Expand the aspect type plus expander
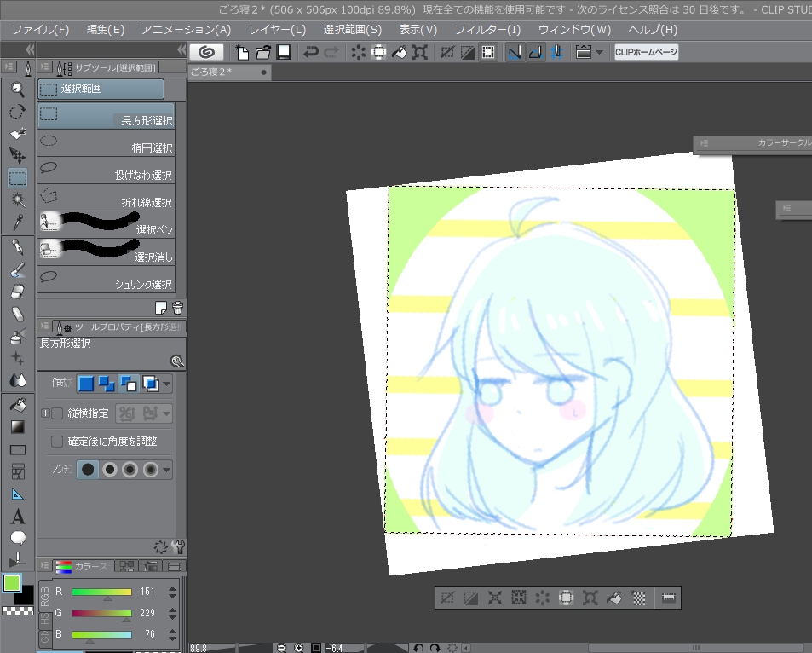 click(45, 413)
